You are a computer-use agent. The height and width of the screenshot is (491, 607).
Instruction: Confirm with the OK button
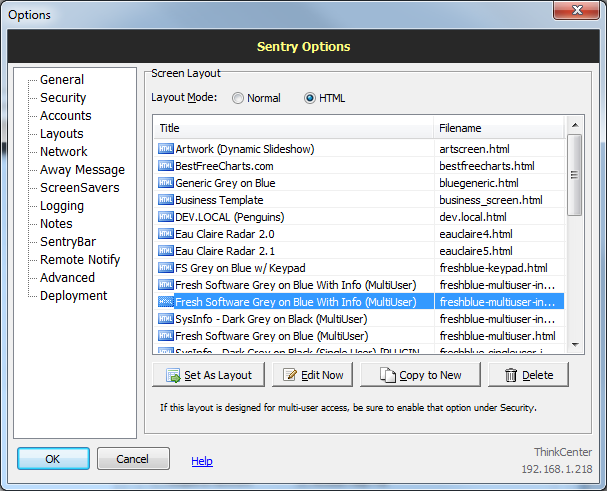(53, 459)
